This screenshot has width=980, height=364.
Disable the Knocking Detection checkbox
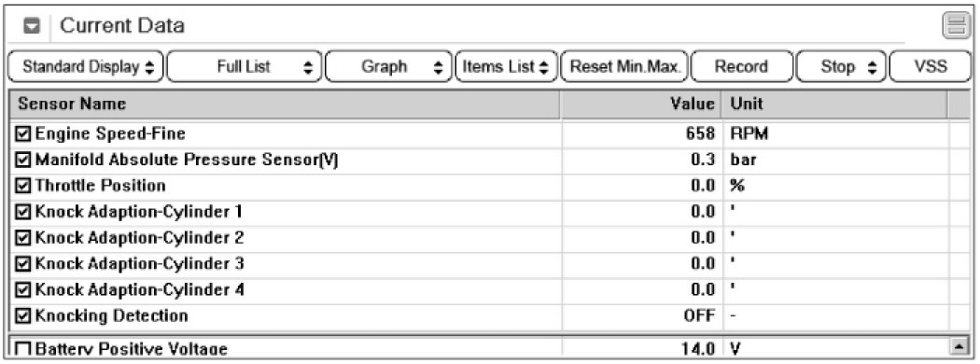pyautogui.click(x=22, y=315)
